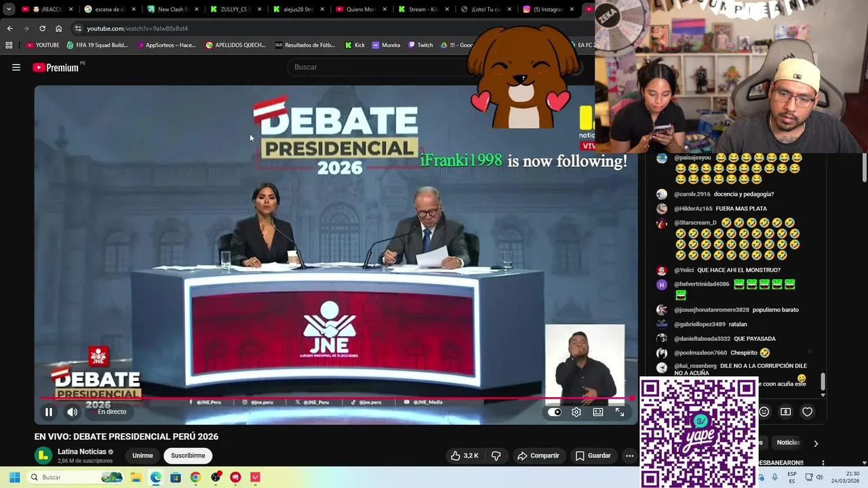Open the FIFA 19 Squad Builder bookmark

point(97,45)
